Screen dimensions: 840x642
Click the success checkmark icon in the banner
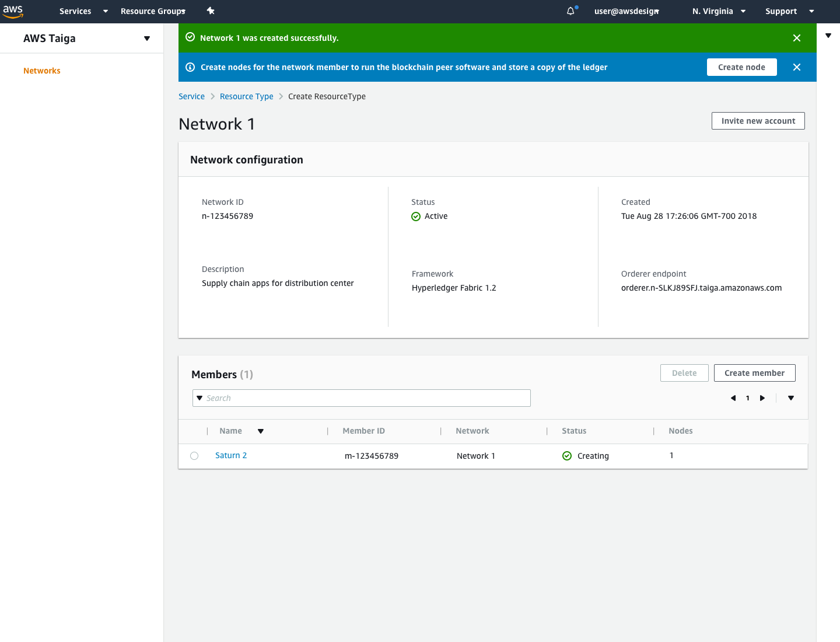tap(190, 37)
